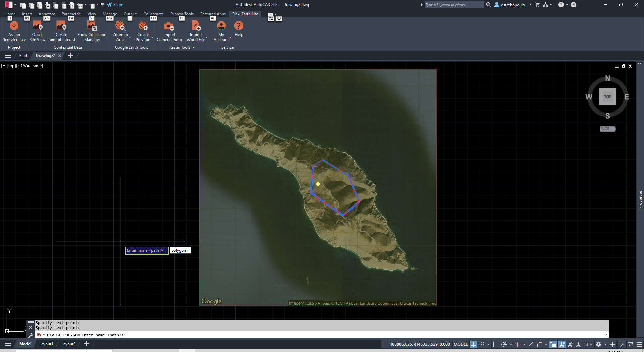Click the recent commands icon in command line
This screenshot has width=644, height=352.
(39, 335)
